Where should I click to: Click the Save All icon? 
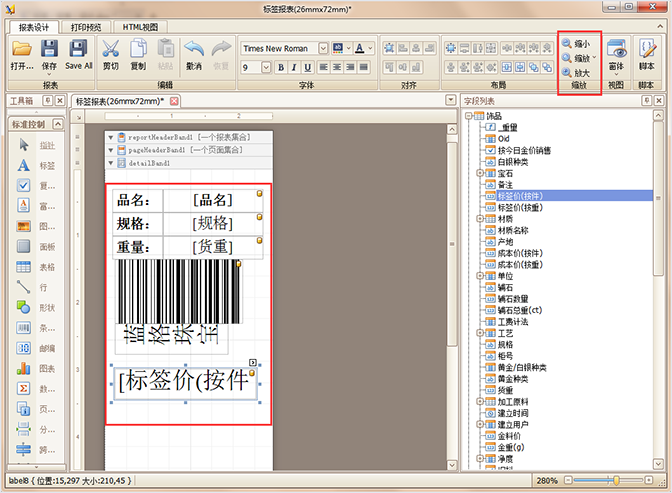point(79,48)
